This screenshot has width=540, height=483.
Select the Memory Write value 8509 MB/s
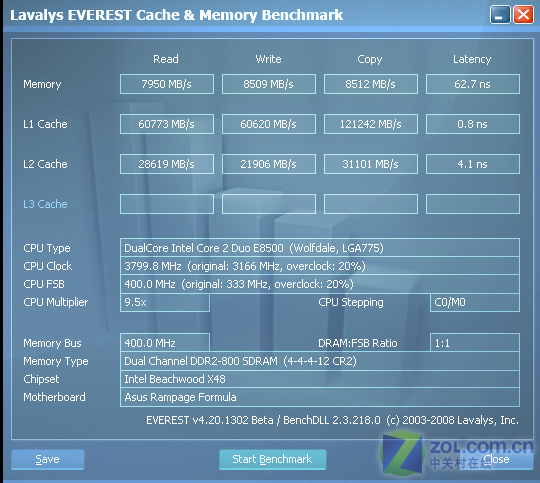coord(269,84)
